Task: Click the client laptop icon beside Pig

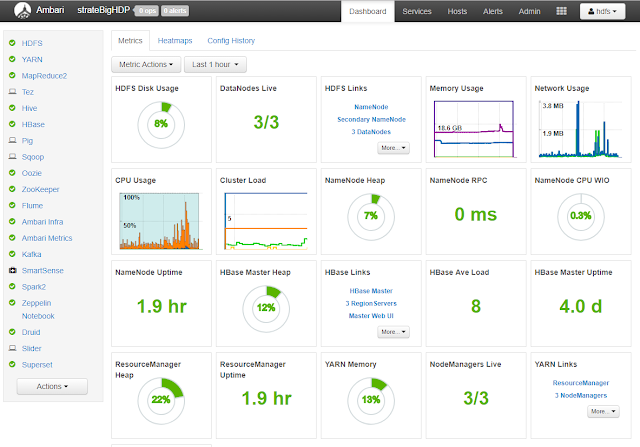Action: coord(13,140)
